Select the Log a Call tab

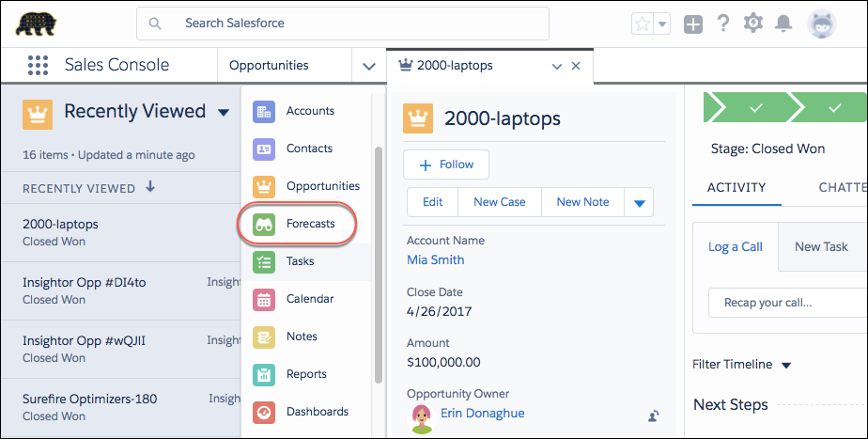[736, 247]
